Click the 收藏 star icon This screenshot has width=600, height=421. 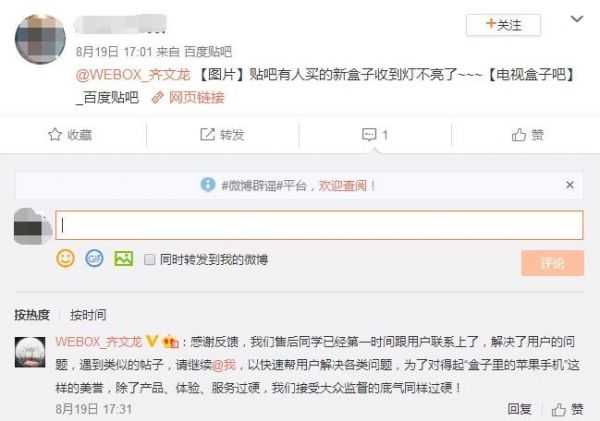point(55,134)
